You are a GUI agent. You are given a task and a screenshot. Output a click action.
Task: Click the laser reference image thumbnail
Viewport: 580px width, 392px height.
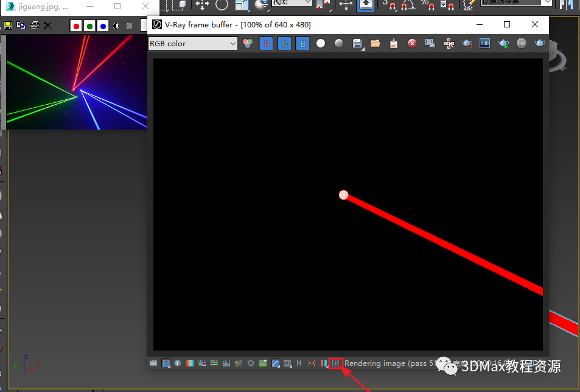click(77, 82)
